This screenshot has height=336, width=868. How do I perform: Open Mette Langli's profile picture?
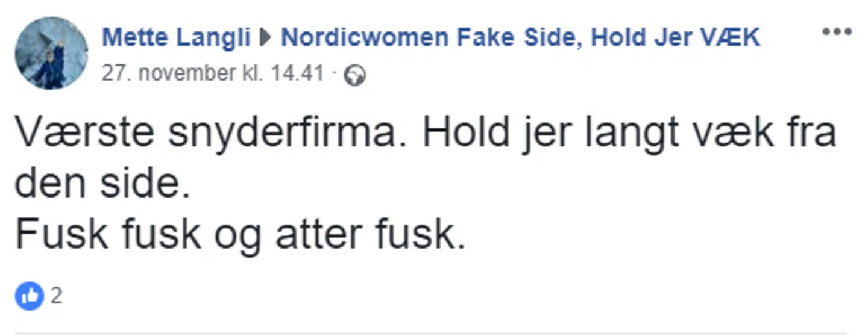(51, 53)
